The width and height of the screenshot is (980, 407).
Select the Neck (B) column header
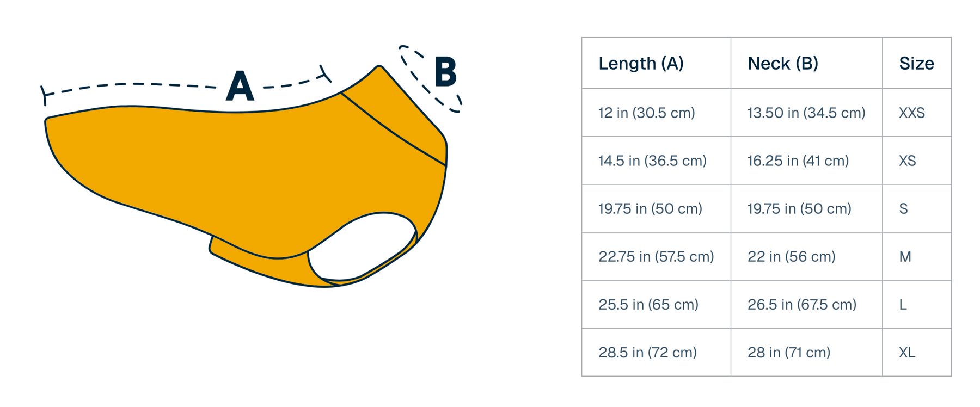click(x=782, y=64)
